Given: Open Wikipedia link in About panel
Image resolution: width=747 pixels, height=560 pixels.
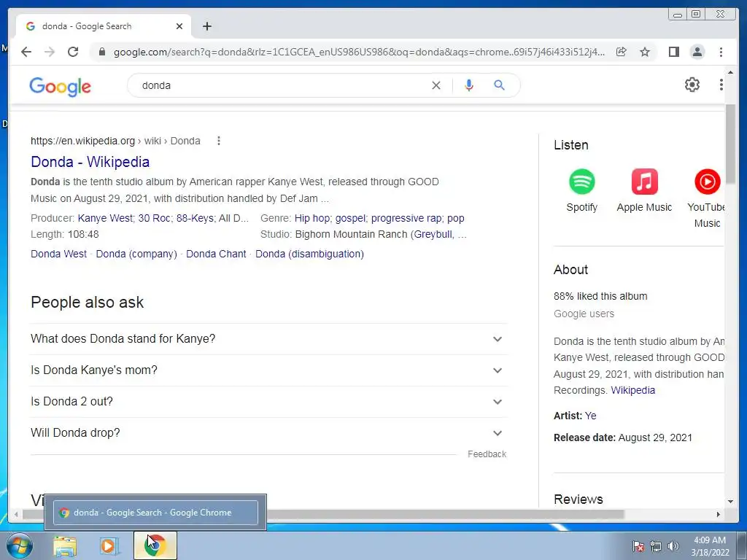Looking at the screenshot, I should coord(632,391).
